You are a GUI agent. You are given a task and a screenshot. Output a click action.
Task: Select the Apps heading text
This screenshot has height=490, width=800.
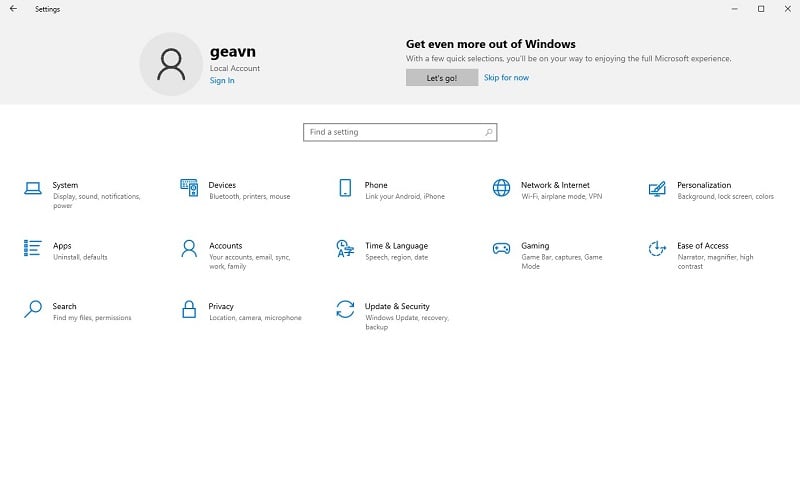point(62,246)
